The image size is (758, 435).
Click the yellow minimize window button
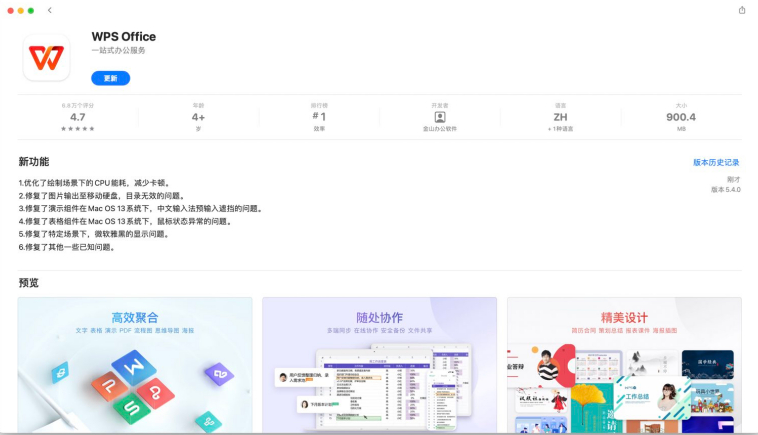tap(21, 11)
